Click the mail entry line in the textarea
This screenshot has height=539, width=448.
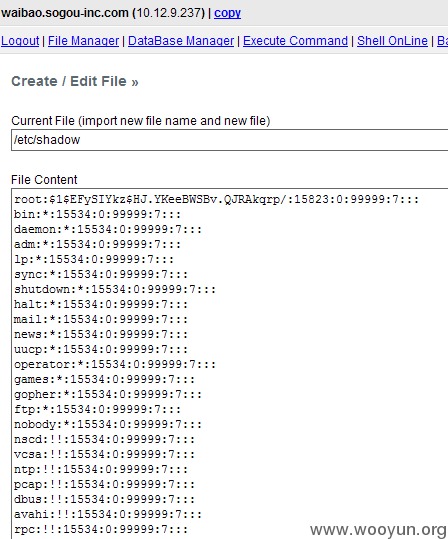point(101,319)
